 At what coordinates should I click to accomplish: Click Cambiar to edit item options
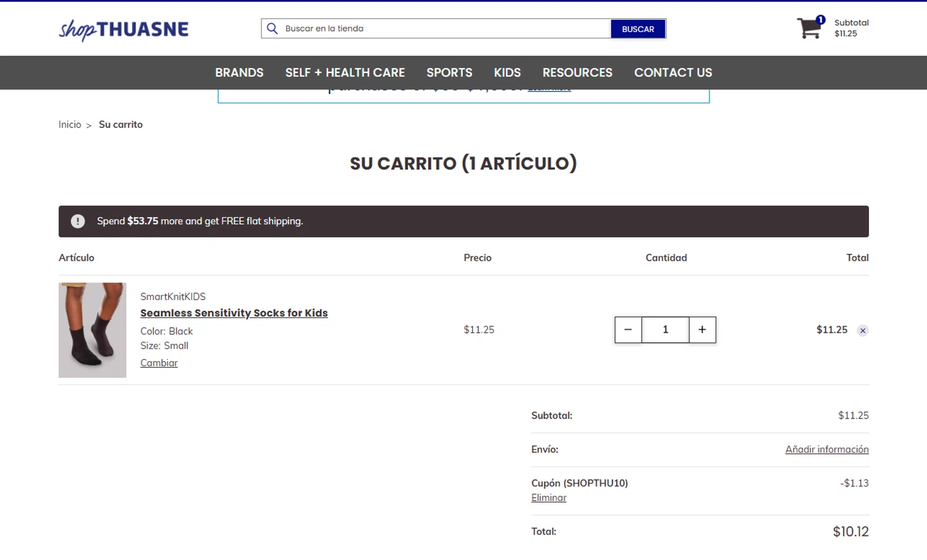159,363
